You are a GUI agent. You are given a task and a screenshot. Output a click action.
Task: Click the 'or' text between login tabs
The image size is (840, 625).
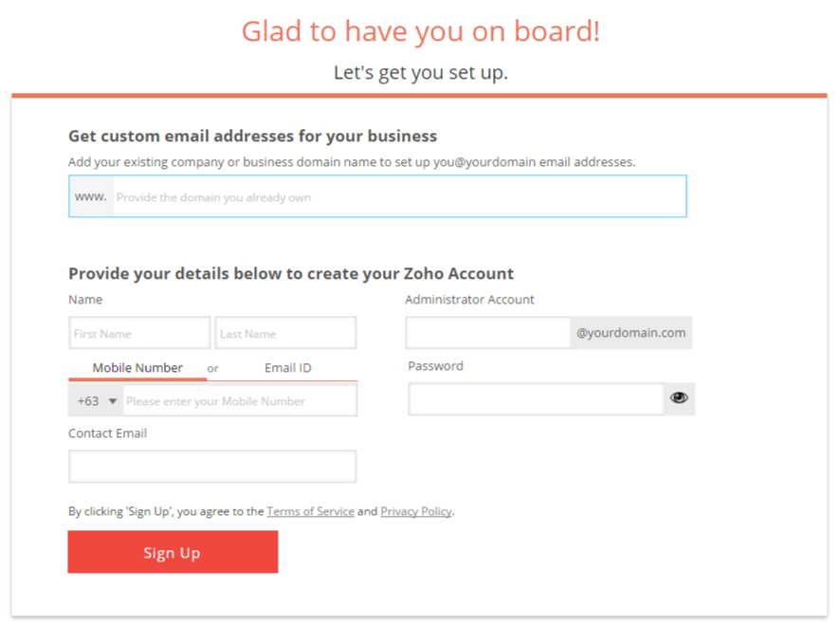click(x=212, y=368)
